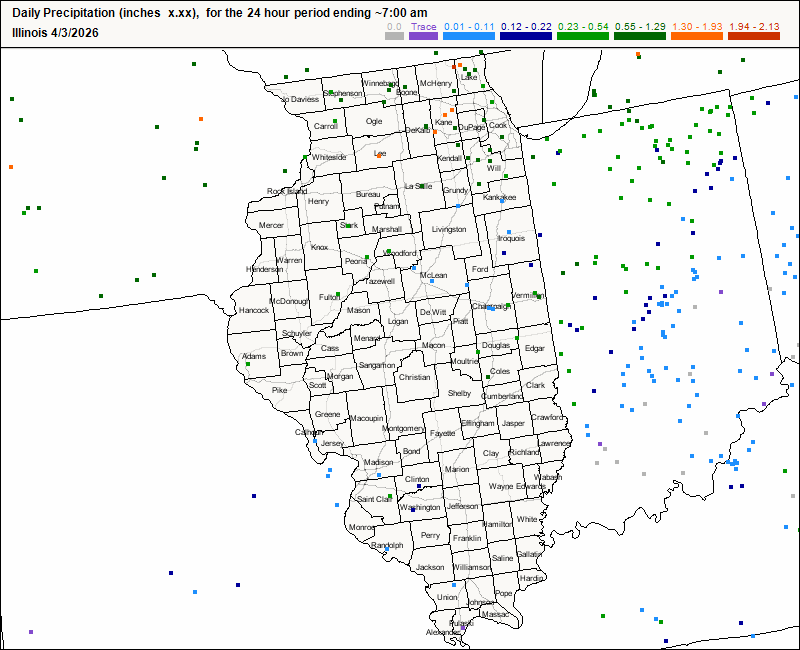
Task: Select the Alexander county label
Action: [443, 632]
